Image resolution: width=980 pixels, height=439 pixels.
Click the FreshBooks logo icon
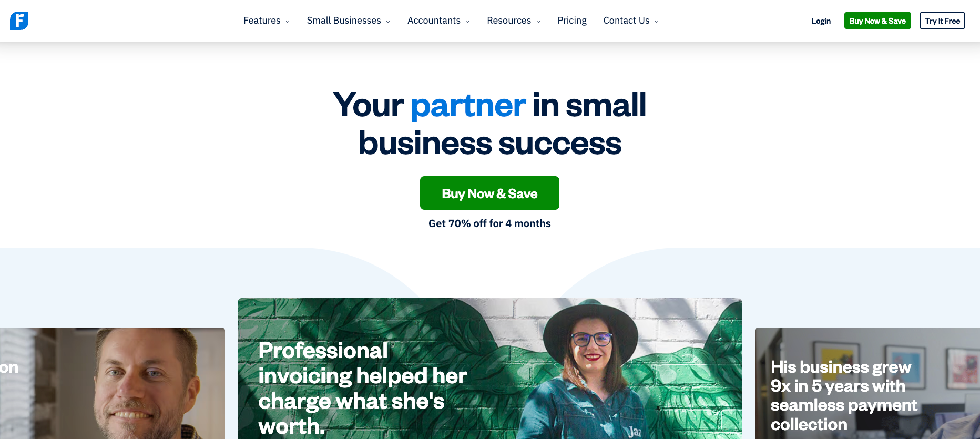(x=19, y=21)
